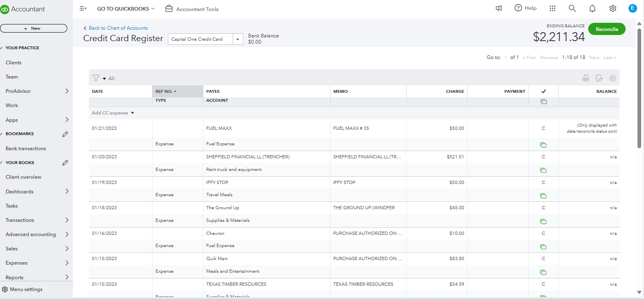
Task: Click the scrollbar up arrow
Action: coord(639,23)
